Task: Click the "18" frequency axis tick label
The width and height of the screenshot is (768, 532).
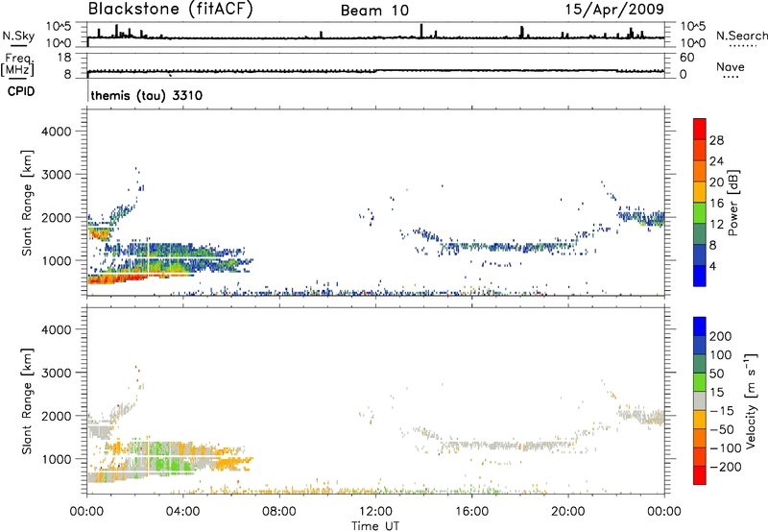Action: coord(64,58)
